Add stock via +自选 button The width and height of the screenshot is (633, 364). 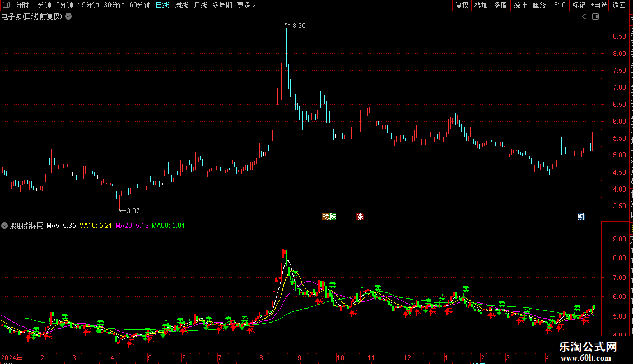click(x=599, y=5)
